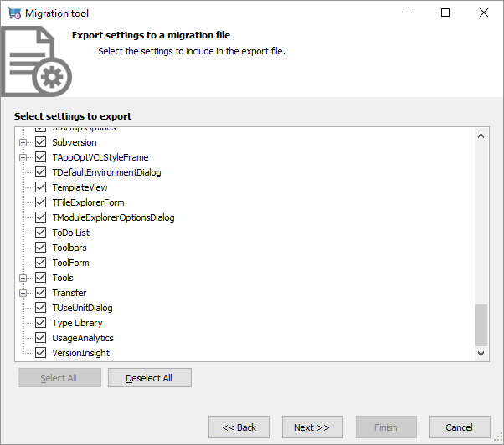Select the Toolbars entry in list
Image resolution: width=504 pixels, height=445 pixels.
[x=69, y=248]
